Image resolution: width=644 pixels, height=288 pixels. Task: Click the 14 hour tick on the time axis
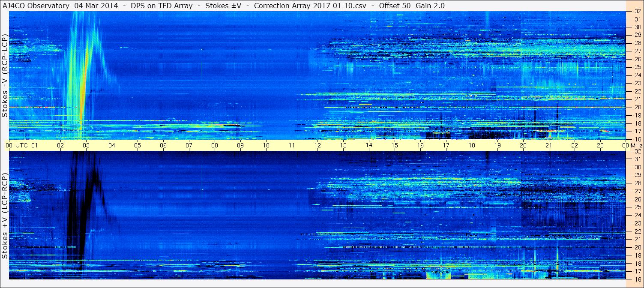pyautogui.click(x=369, y=145)
